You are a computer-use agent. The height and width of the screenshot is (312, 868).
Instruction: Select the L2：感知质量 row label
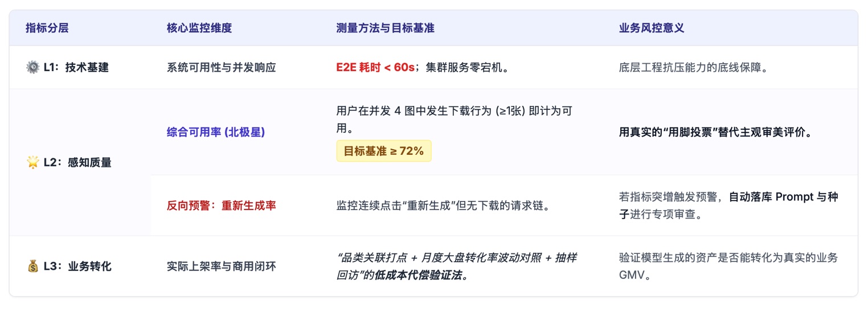[x=77, y=163]
